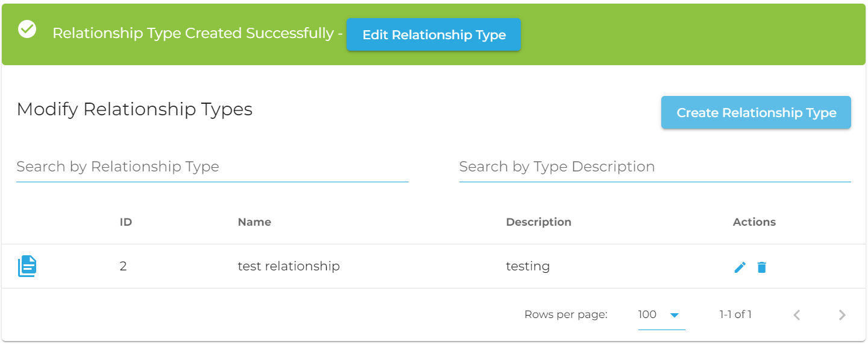Click the "1-1 of 1" pagination label
This screenshot has height=344, width=868.
(735, 314)
